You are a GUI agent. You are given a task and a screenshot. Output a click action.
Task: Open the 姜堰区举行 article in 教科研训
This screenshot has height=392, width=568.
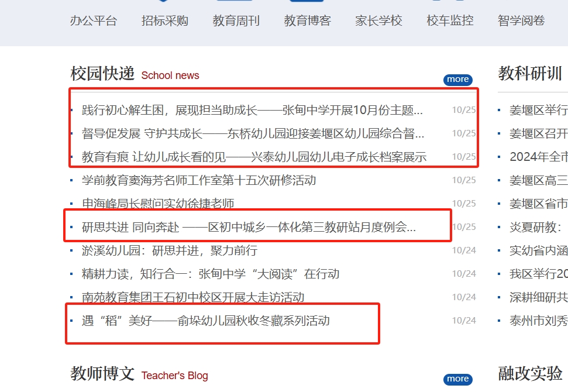(x=539, y=110)
